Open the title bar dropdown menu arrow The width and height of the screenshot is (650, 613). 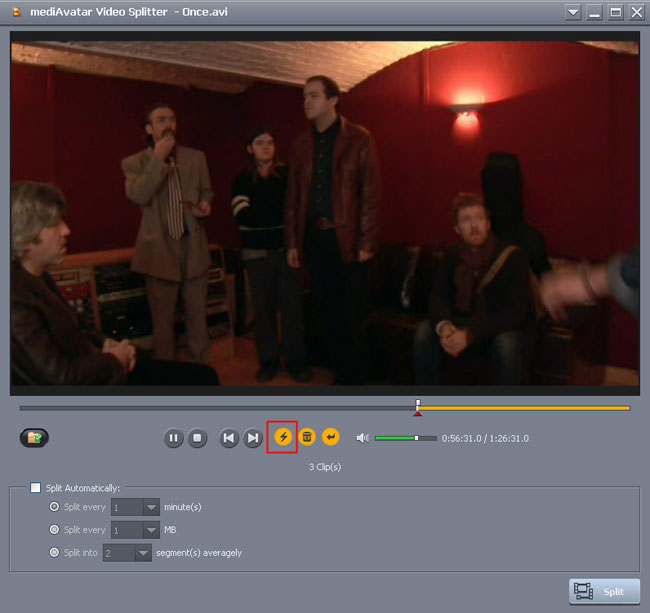click(x=573, y=12)
